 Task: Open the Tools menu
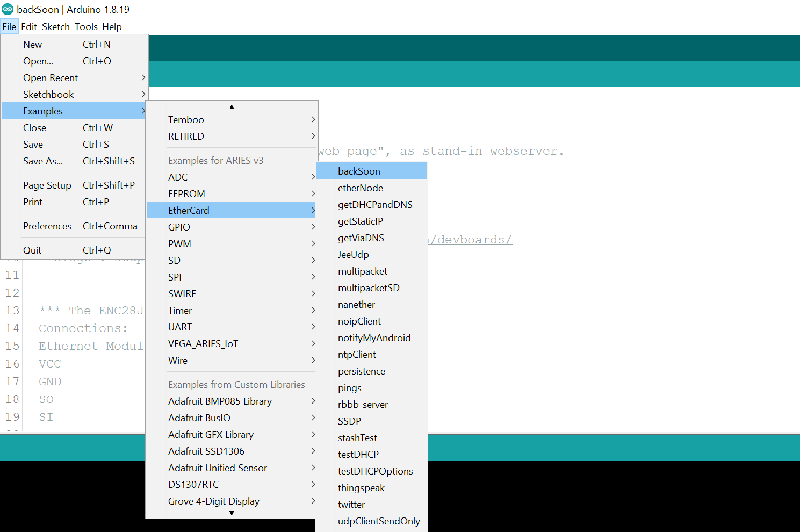point(86,27)
